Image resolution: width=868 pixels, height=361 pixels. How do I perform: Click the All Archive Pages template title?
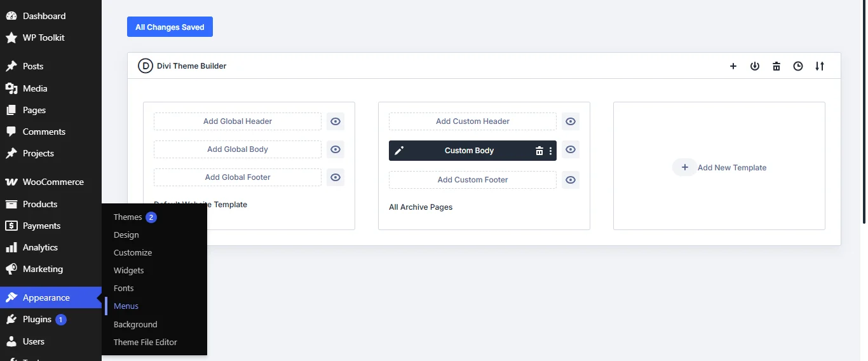(421, 207)
